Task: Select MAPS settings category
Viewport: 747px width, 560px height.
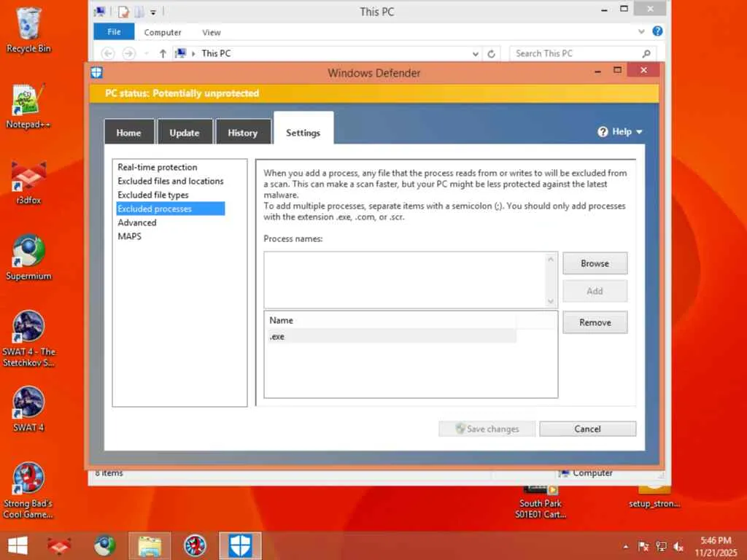Action: 129,236
